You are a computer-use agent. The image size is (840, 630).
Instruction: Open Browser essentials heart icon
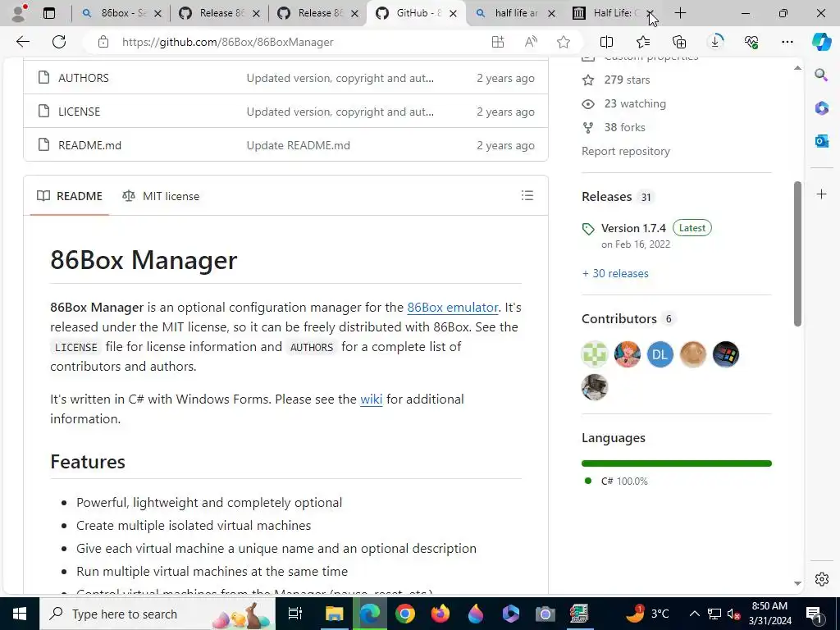(751, 42)
